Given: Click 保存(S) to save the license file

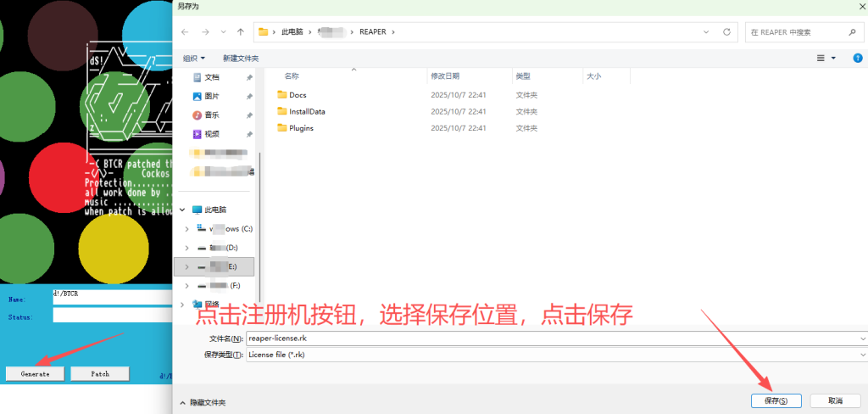Looking at the screenshot, I should (x=776, y=400).
